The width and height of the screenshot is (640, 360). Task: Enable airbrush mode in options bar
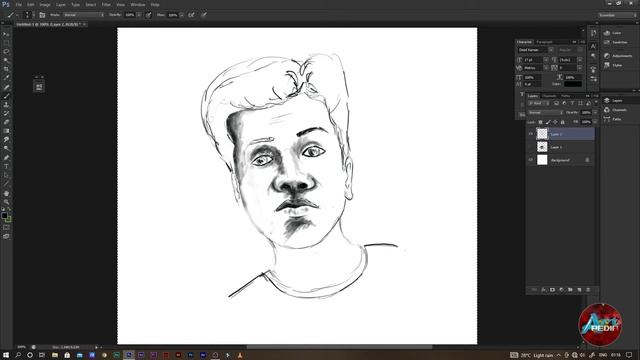[191, 15]
